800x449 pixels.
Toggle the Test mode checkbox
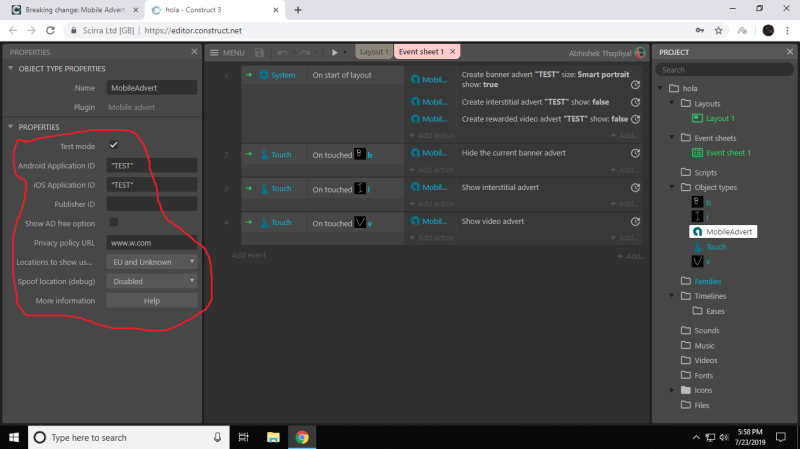click(114, 145)
